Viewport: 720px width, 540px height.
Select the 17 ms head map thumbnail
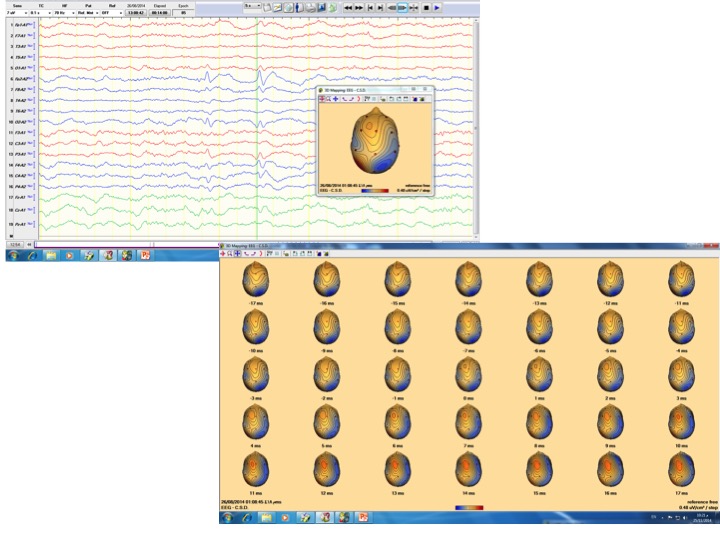pos(681,468)
